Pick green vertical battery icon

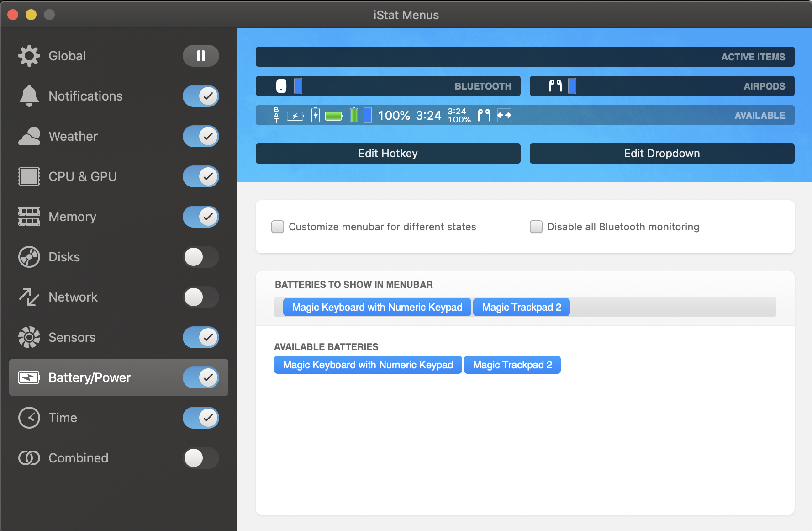[354, 115]
